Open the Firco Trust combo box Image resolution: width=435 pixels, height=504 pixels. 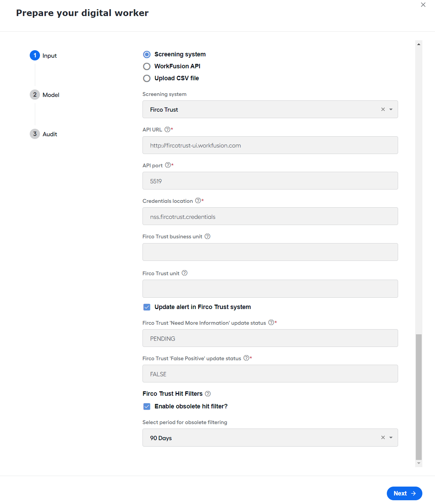coord(270,109)
